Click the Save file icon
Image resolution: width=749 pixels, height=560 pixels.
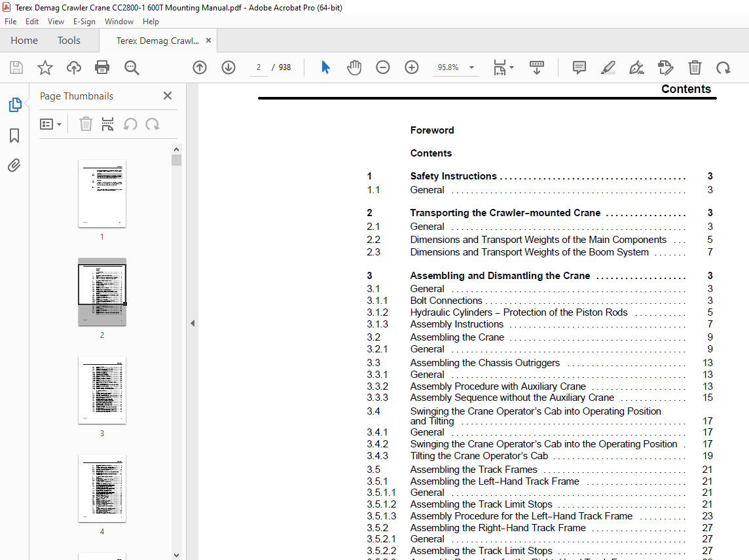(16, 67)
